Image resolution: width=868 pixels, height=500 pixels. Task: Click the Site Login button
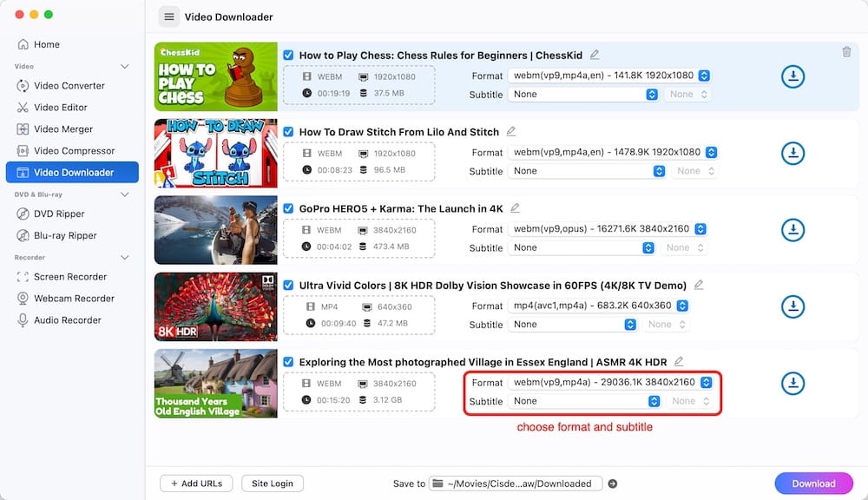pos(273,484)
